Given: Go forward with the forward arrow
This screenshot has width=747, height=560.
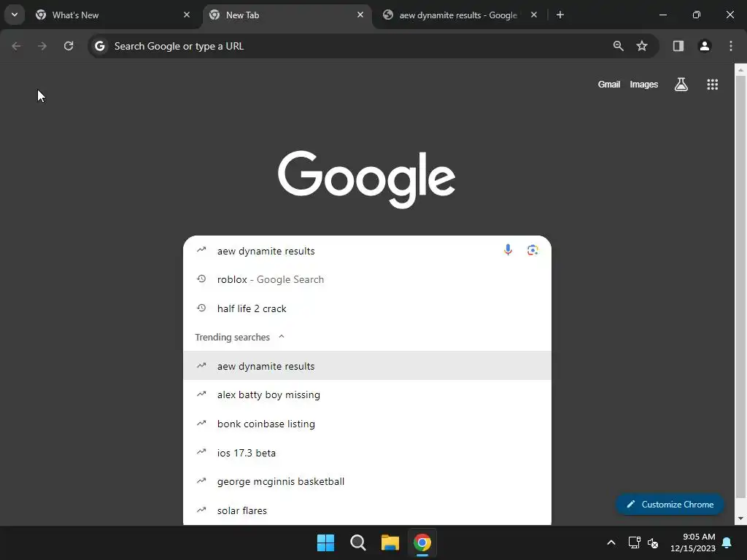Looking at the screenshot, I should 42,46.
